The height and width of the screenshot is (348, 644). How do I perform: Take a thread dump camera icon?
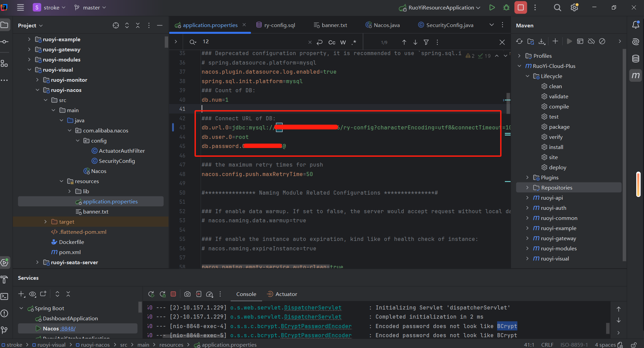pos(187,294)
